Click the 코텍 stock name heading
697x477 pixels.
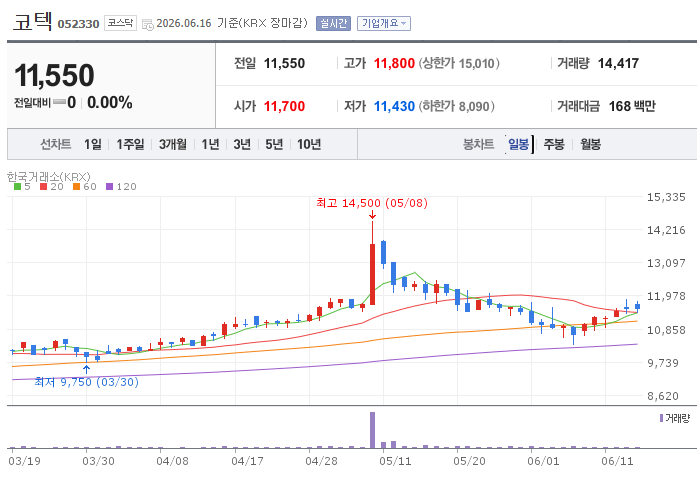[x=32, y=21]
